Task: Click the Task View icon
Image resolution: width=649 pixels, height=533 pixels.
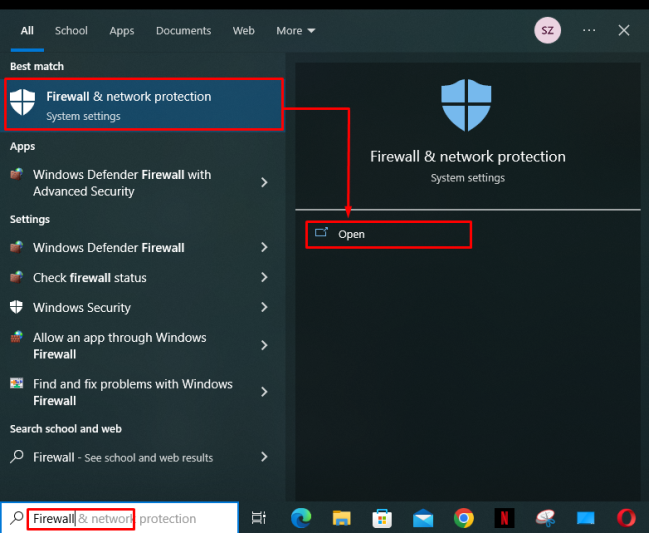Action: 259,518
